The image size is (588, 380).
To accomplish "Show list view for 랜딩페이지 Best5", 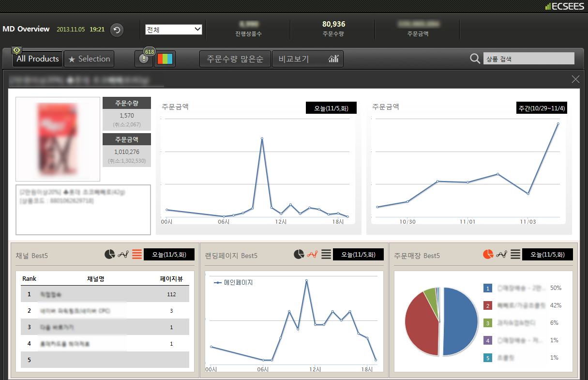I will [x=326, y=254].
